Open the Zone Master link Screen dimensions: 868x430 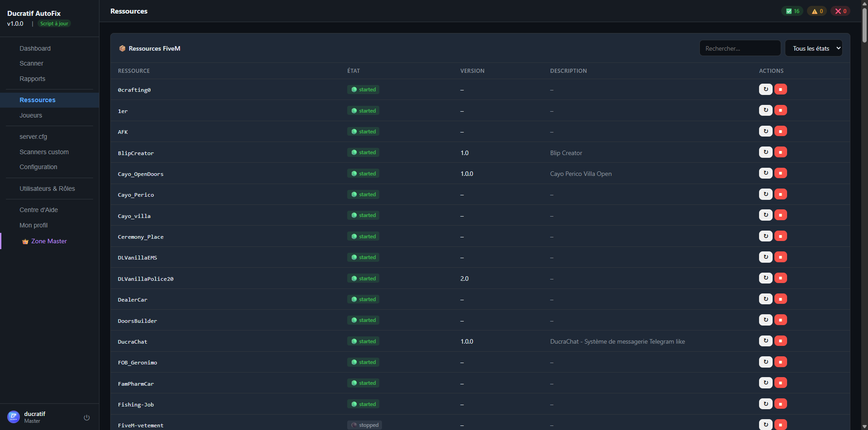point(48,241)
